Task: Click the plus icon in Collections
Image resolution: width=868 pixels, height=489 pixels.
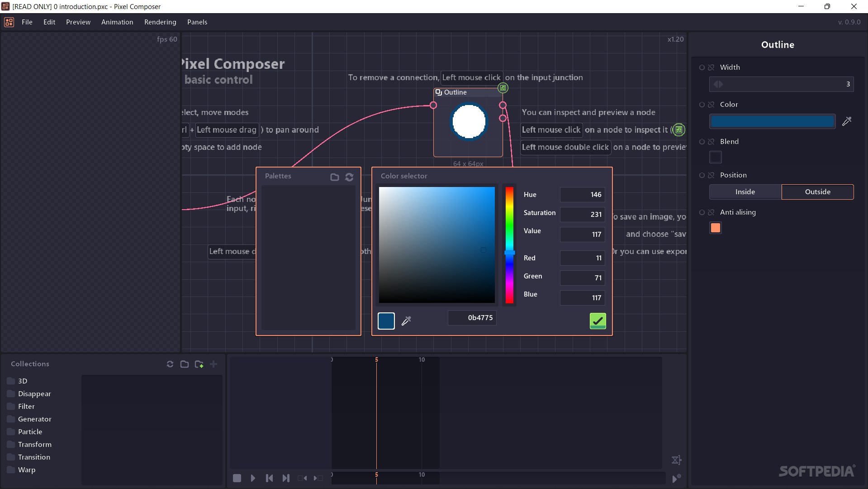Action: tap(213, 364)
